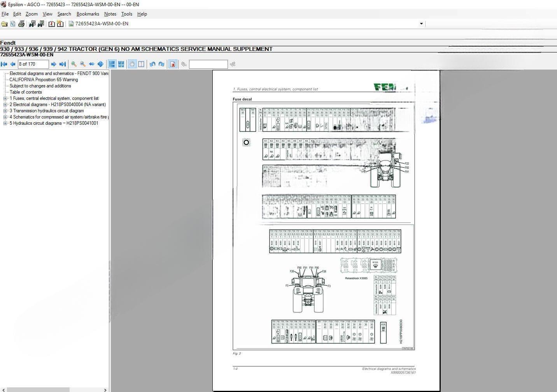The image size is (557, 392).
Task: Click the zoom out magnifier
Action: tap(82, 64)
